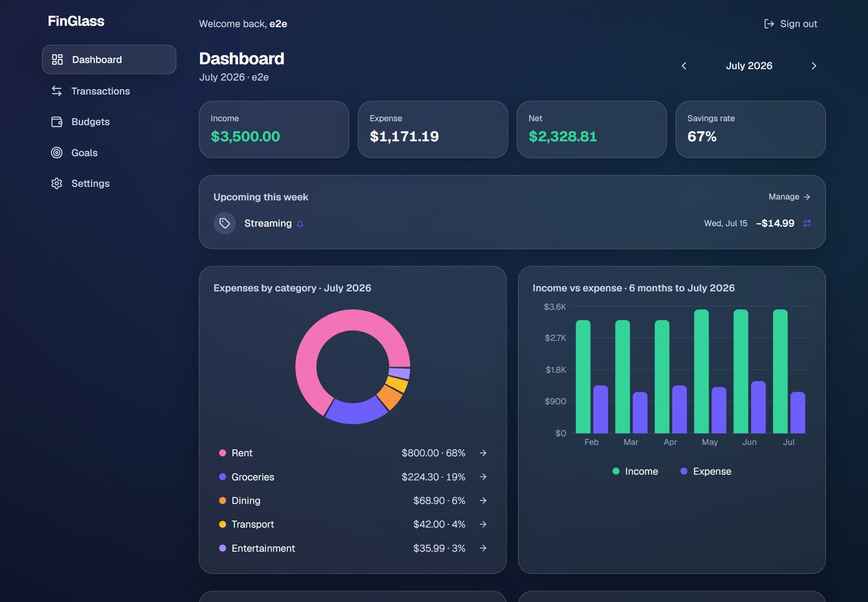This screenshot has height=602, width=868.
Task: Click the Income card showing $3,500.00
Action: click(274, 129)
